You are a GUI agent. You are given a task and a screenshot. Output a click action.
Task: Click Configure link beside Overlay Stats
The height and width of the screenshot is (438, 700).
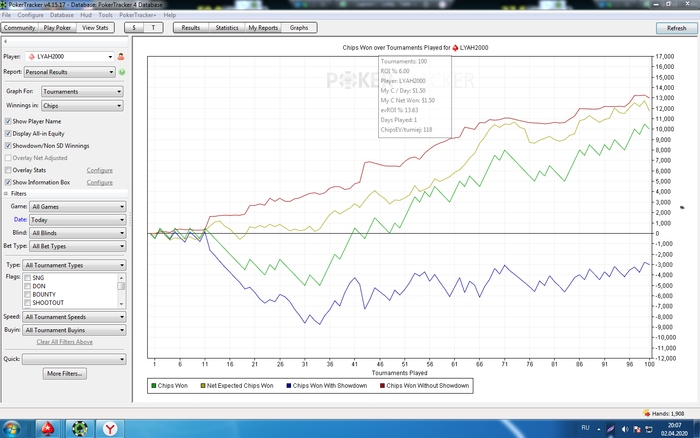(100, 170)
